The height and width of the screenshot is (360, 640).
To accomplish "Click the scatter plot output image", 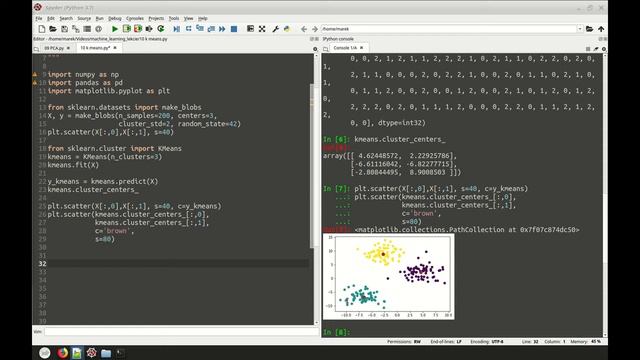I will pos(389,277).
